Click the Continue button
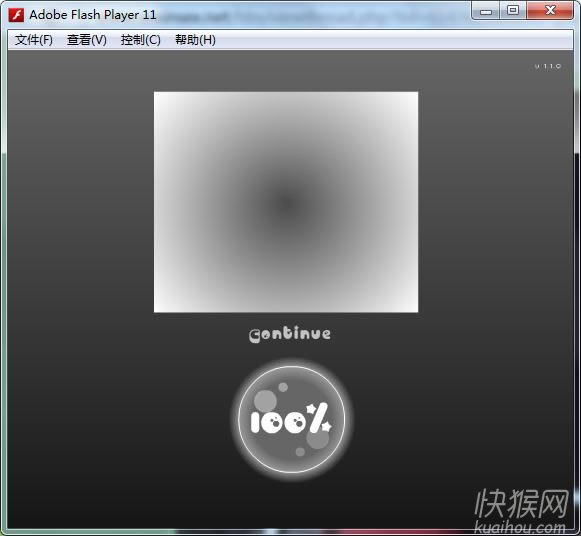The image size is (581, 536). coord(290,334)
